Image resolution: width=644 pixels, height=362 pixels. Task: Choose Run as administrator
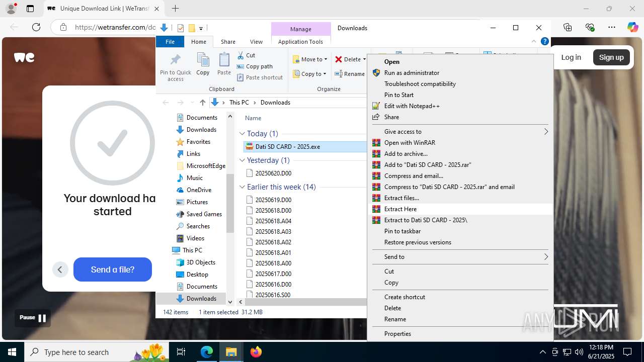(460, 72)
